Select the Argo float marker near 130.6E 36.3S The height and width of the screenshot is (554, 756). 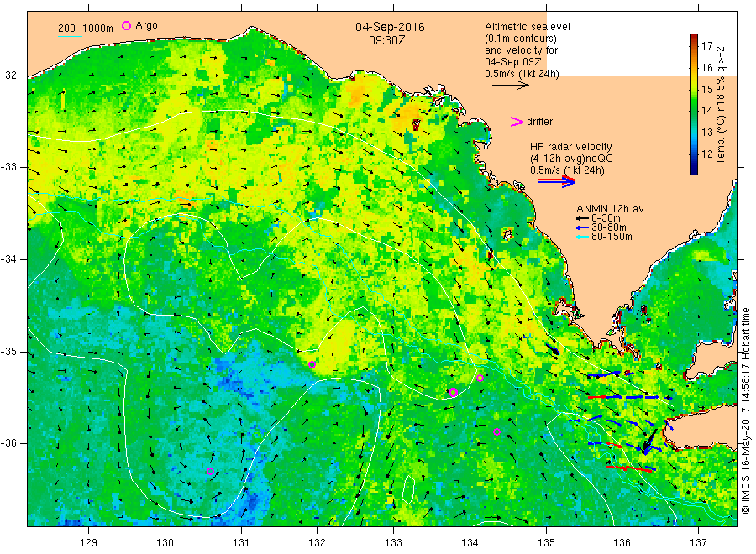pyautogui.click(x=210, y=471)
